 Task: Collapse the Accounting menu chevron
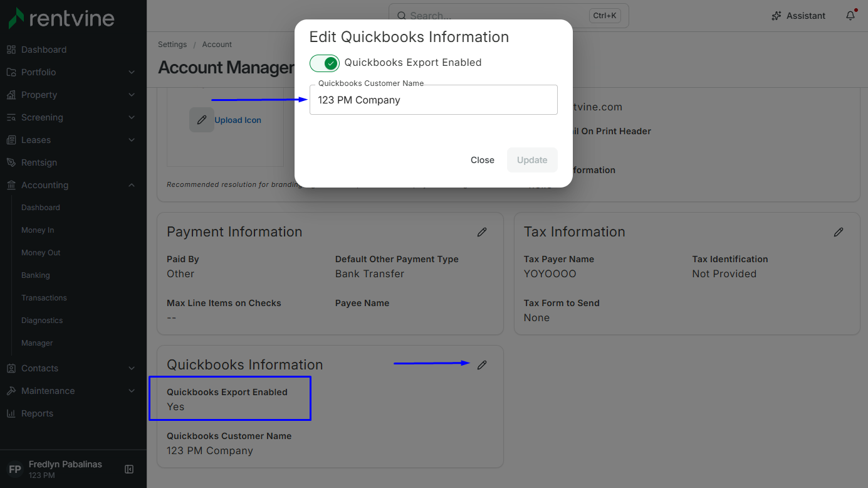132,185
